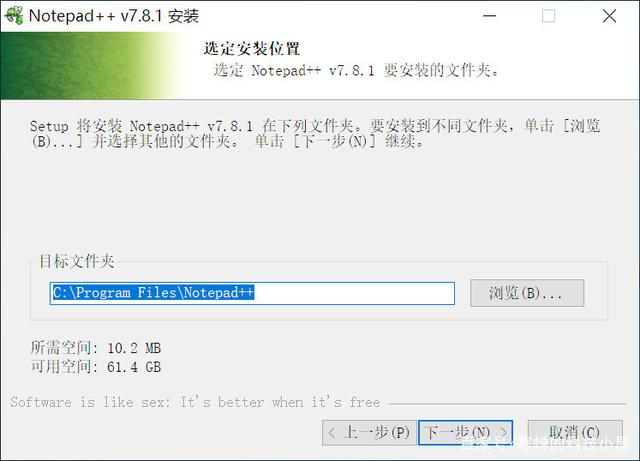
Task: Click the 选定安装位置 header title
Action: [252, 49]
